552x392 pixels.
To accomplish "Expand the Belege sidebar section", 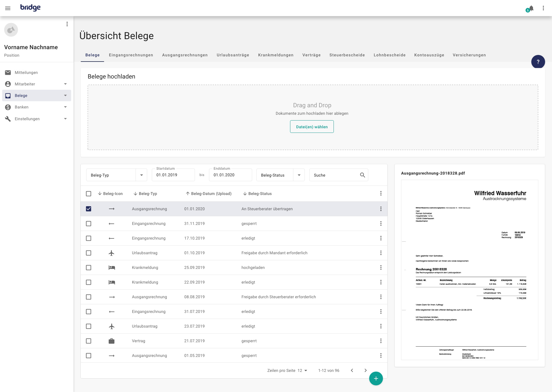I will pyautogui.click(x=65, y=95).
